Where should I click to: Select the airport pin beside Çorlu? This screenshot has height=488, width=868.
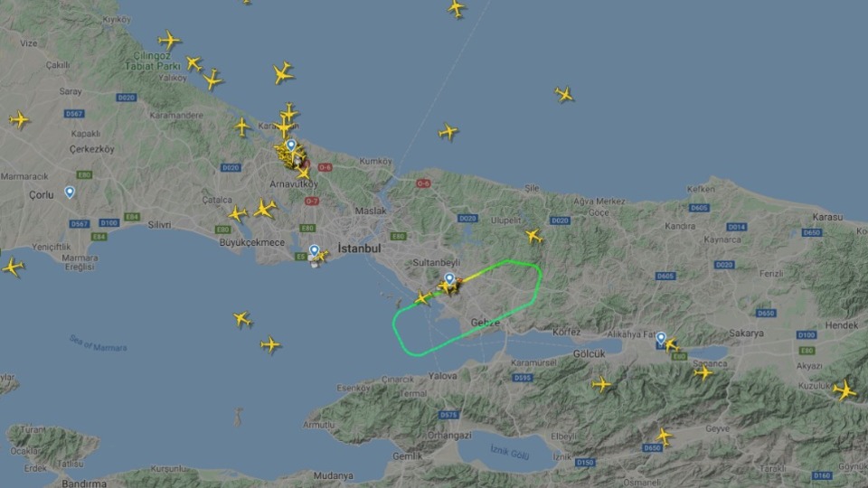(x=70, y=192)
